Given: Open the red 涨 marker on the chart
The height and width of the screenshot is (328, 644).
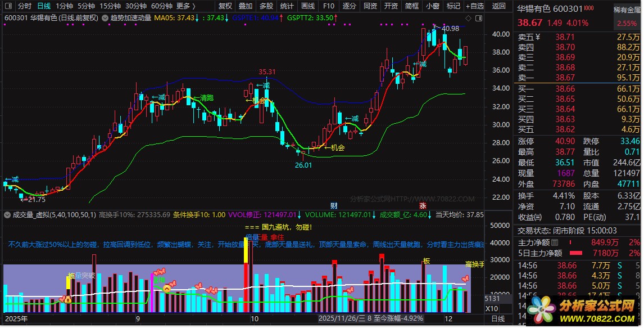Looking at the screenshot, I should (x=423, y=205).
